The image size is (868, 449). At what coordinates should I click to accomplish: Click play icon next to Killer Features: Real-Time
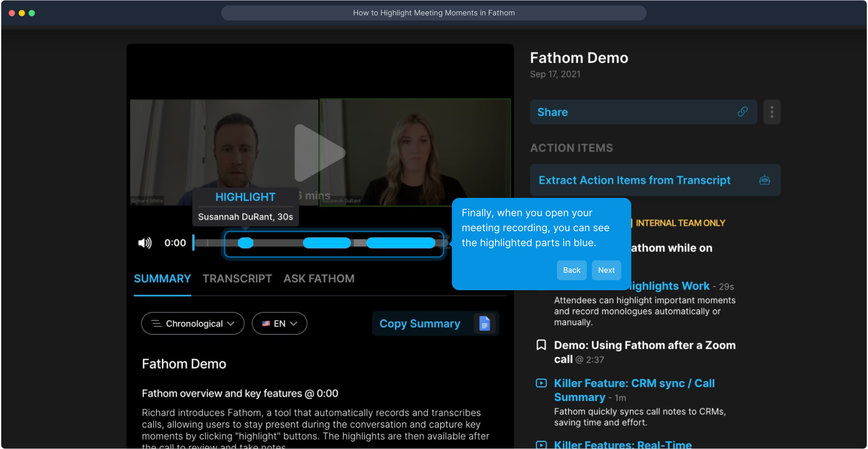click(541, 445)
